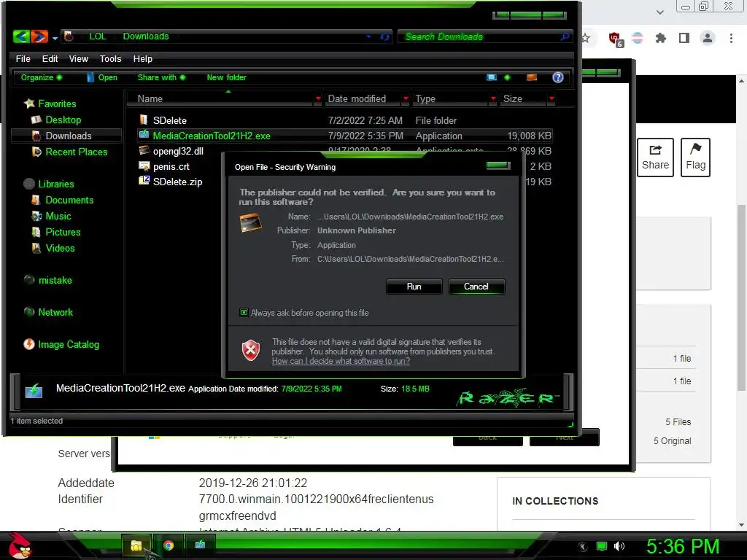The width and height of the screenshot is (747, 560).
Task: Open the recent locations dropdown beside Forward arrow
Action: (x=55, y=38)
